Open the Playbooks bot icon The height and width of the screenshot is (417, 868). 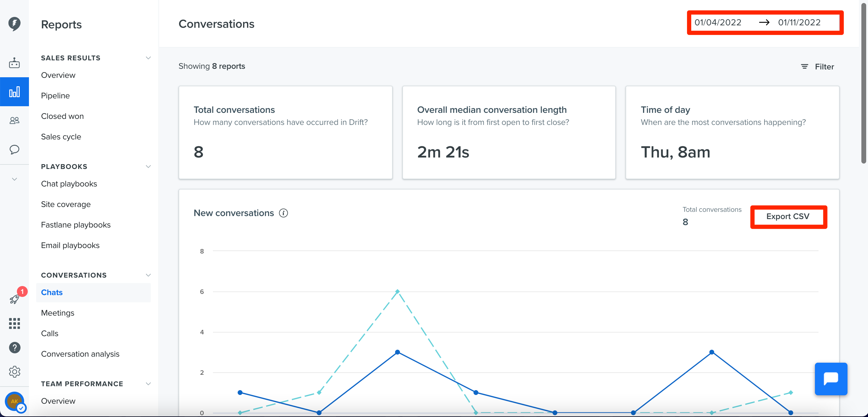tap(14, 63)
